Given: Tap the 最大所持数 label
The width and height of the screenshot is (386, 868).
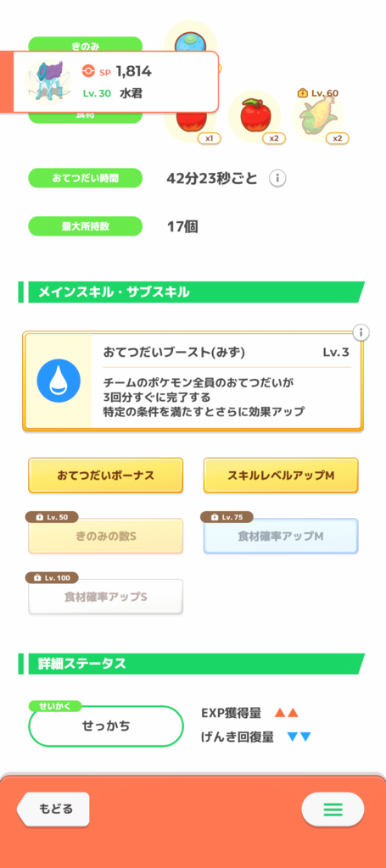Looking at the screenshot, I should pyautogui.click(x=86, y=225).
